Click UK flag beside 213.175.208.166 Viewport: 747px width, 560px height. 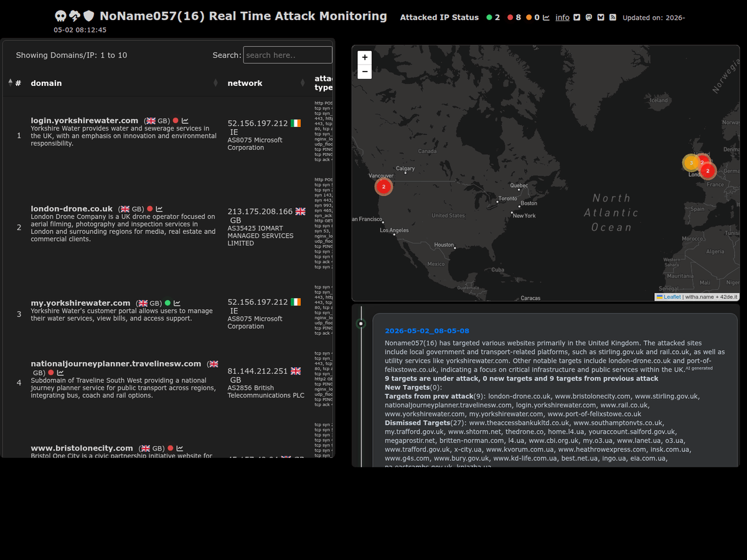click(x=300, y=212)
